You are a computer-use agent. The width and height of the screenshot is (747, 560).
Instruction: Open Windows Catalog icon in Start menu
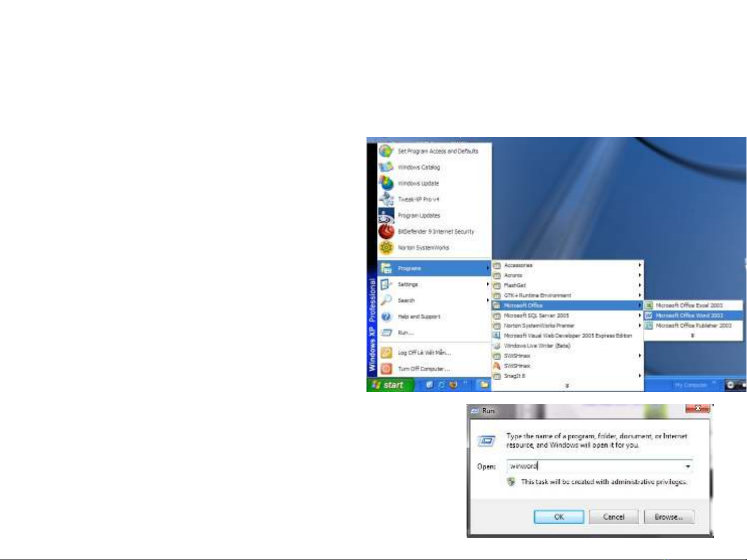tap(386, 167)
